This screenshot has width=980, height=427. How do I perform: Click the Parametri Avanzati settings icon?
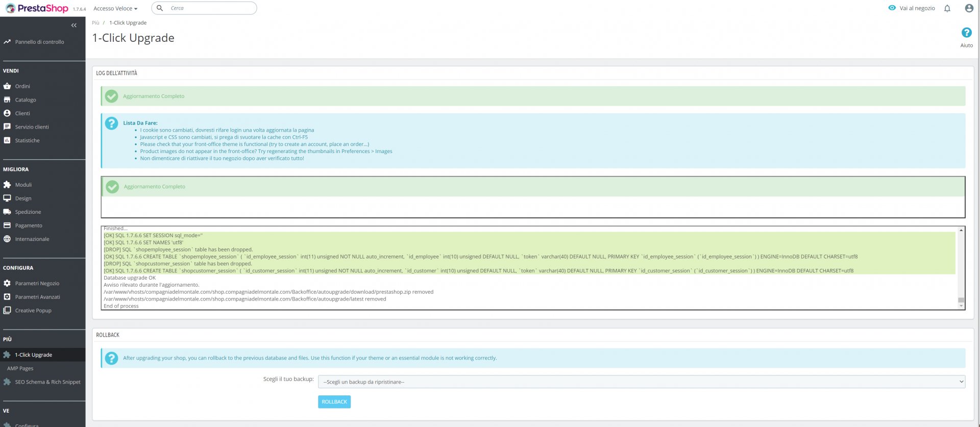[7, 297]
